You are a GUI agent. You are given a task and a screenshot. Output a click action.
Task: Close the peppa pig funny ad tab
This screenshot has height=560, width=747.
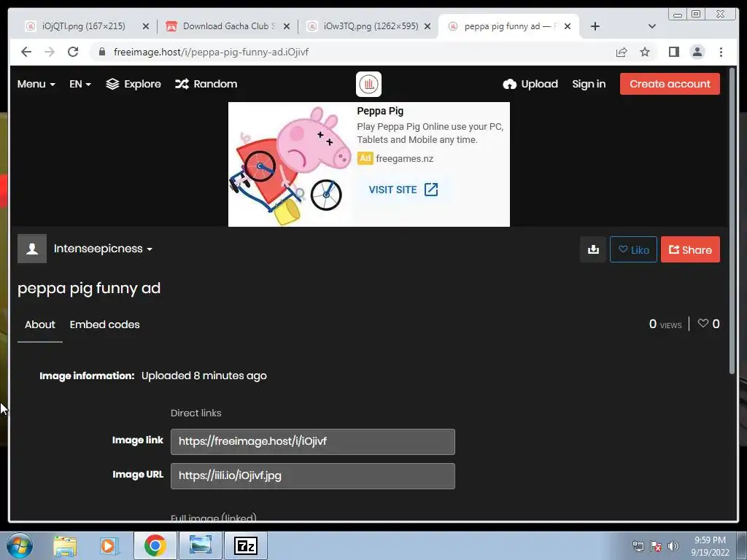point(568,27)
